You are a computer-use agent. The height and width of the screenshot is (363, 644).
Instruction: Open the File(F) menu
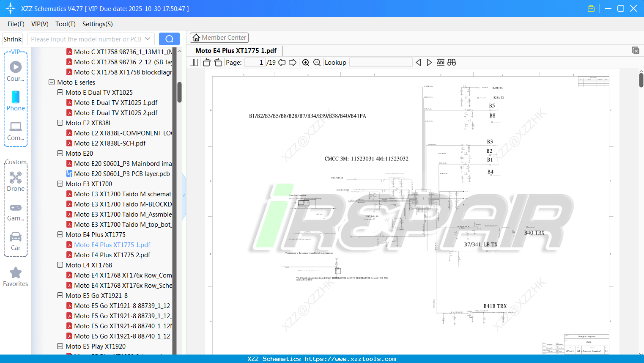16,24
